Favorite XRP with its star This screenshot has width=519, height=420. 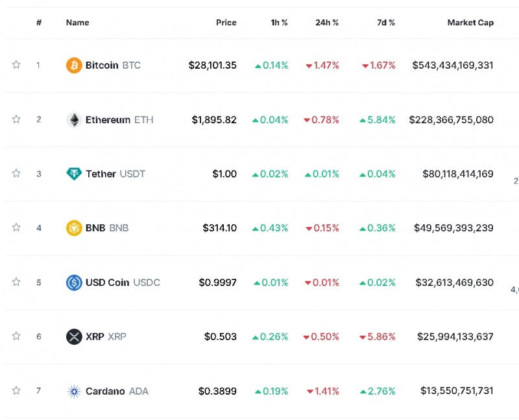[16, 336]
